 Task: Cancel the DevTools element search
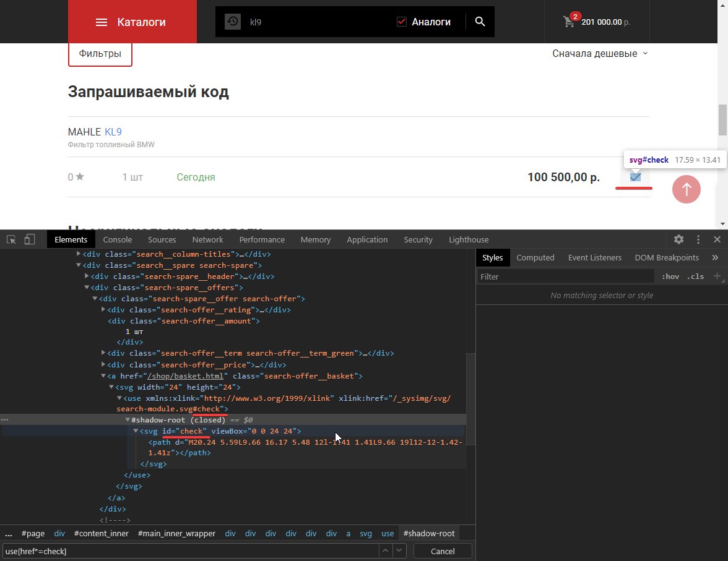442,551
